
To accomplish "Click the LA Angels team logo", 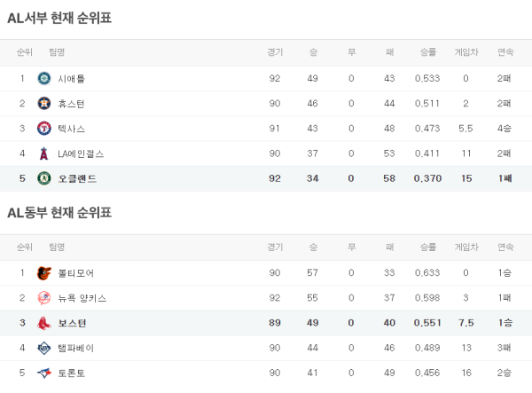I will pos(44,153).
